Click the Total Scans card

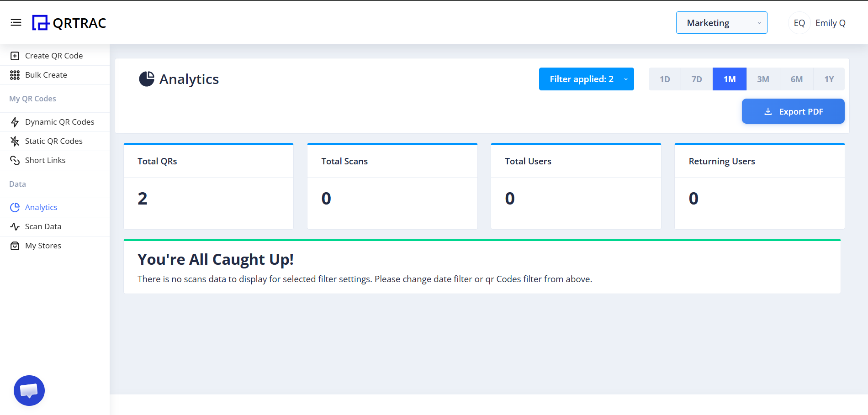(x=392, y=186)
